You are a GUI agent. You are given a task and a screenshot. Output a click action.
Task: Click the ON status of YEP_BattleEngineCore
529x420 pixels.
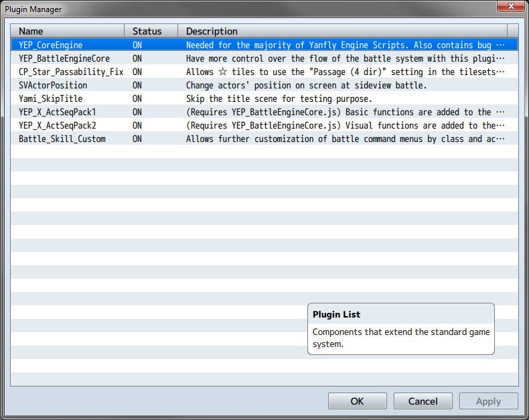pyautogui.click(x=137, y=58)
